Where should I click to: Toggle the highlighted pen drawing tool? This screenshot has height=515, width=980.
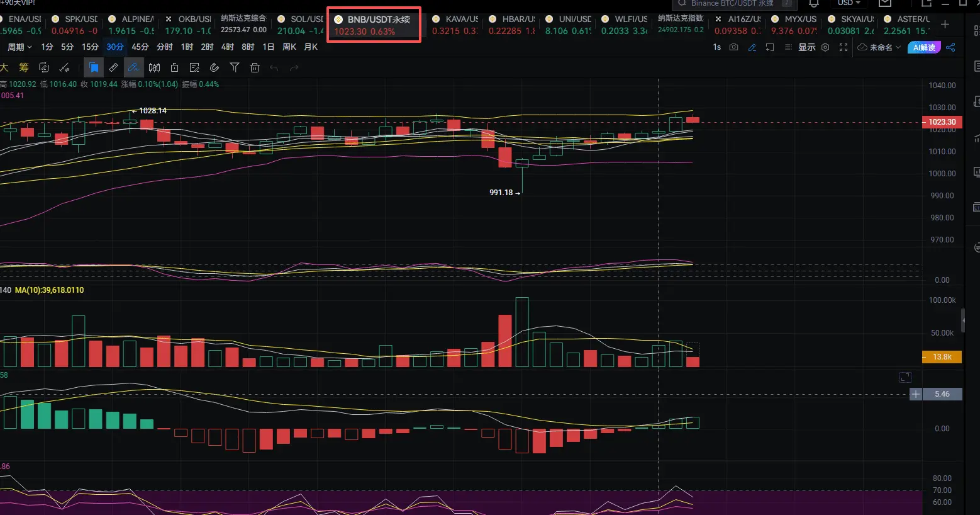point(133,67)
